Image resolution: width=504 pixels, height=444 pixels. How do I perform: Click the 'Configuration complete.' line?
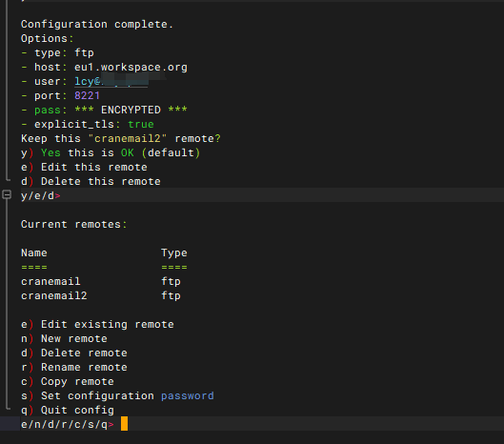[97, 24]
